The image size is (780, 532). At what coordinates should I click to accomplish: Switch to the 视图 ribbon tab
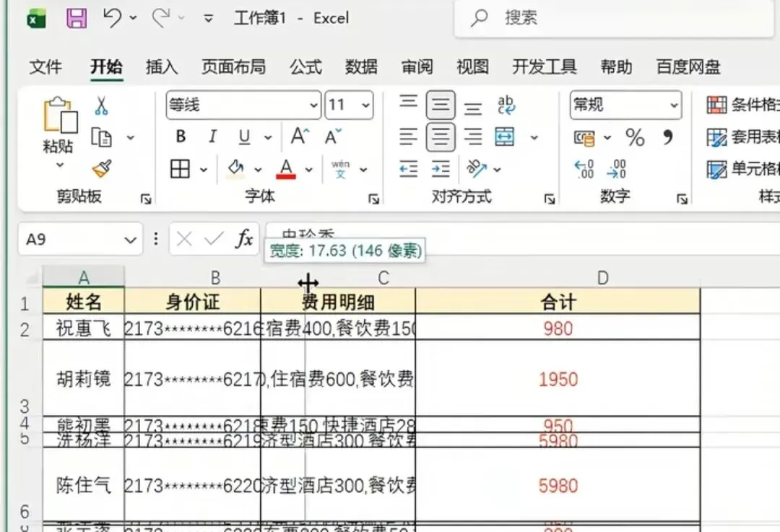click(472, 66)
